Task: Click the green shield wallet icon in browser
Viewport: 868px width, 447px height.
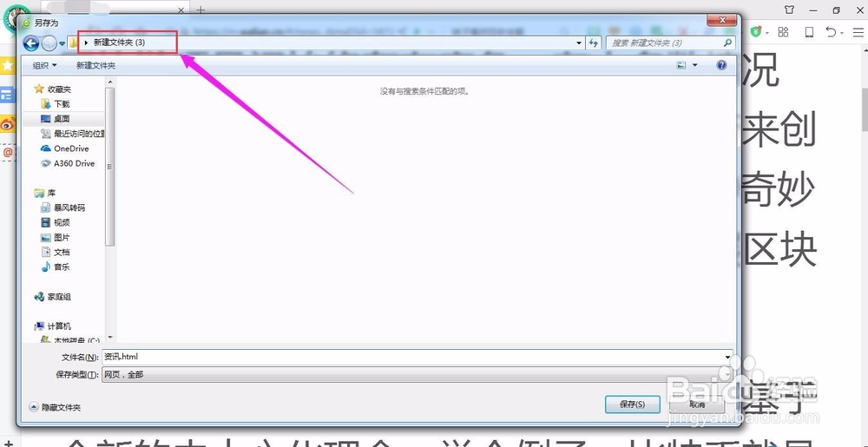Action: pos(756,32)
